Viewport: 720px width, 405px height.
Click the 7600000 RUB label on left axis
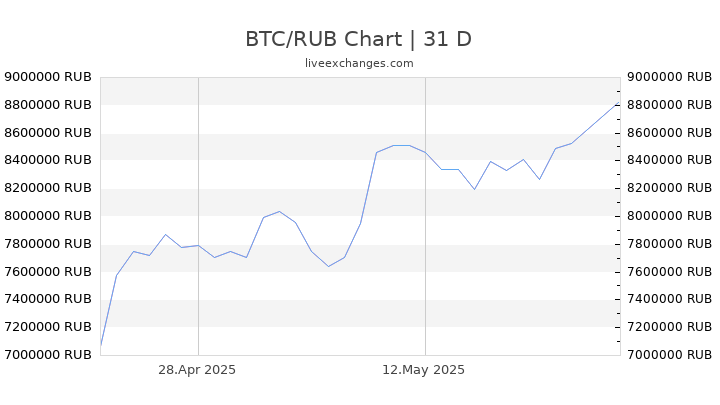[48, 272]
